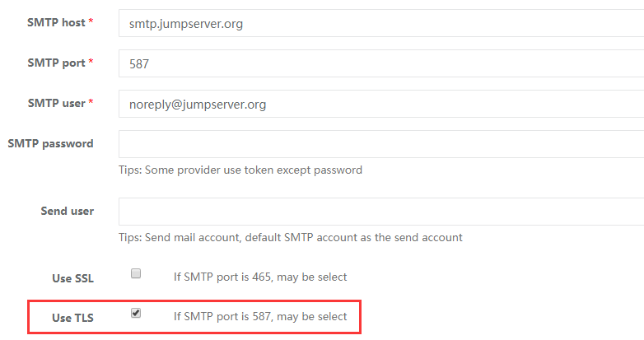The width and height of the screenshot is (644, 340).
Task: Click the SMTP port label
Action: (x=56, y=63)
